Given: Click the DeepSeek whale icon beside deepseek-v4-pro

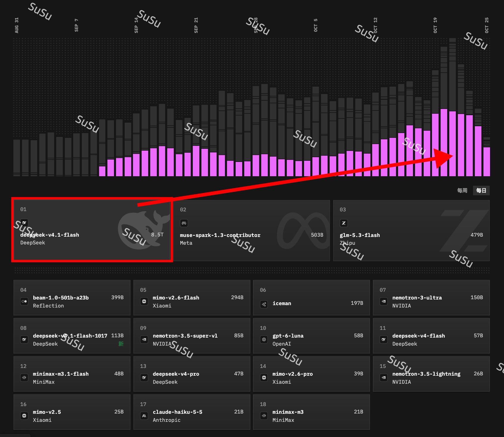Looking at the screenshot, I should 144,377.
